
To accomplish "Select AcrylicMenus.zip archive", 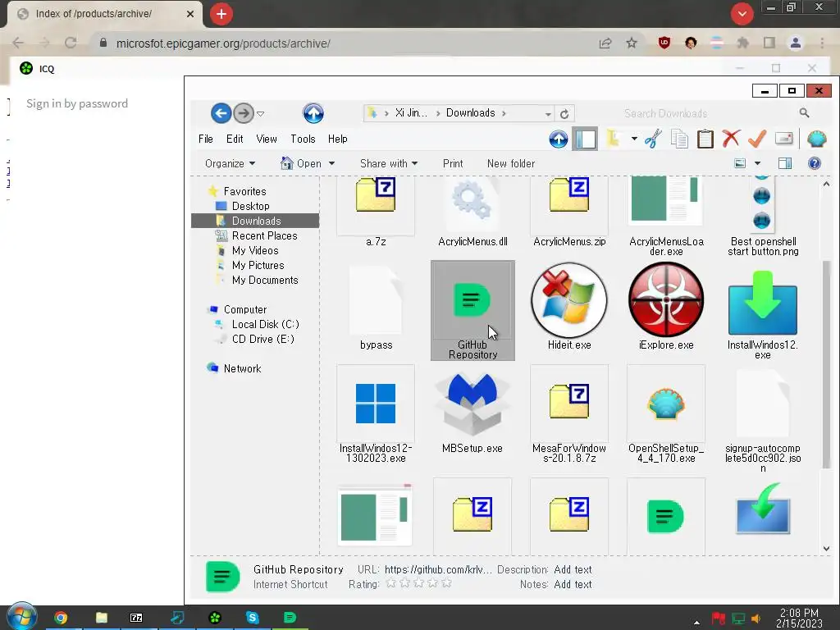I will [569, 212].
